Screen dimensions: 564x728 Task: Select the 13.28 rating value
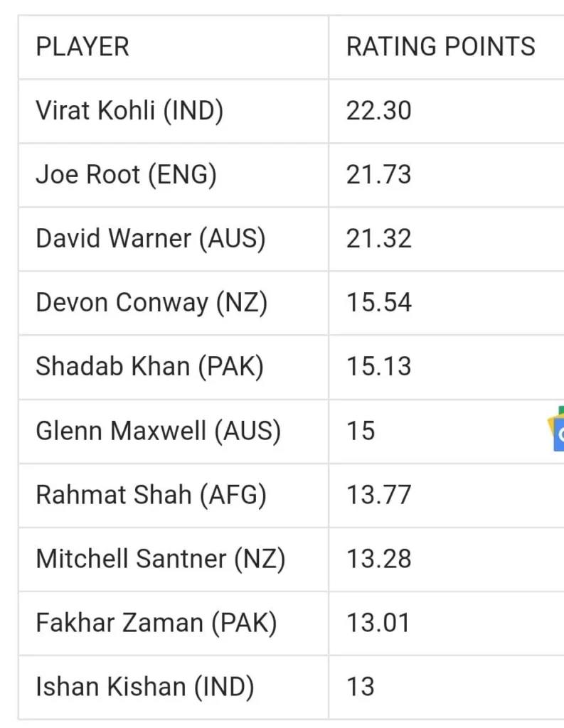[378, 559]
